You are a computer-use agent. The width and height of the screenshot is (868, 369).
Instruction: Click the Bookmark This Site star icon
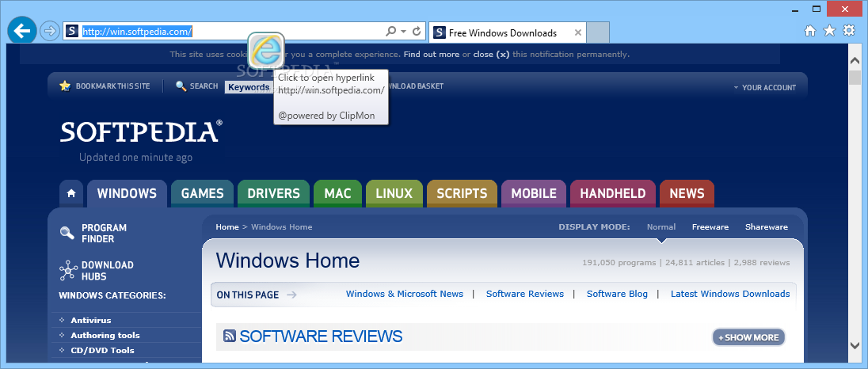point(65,86)
